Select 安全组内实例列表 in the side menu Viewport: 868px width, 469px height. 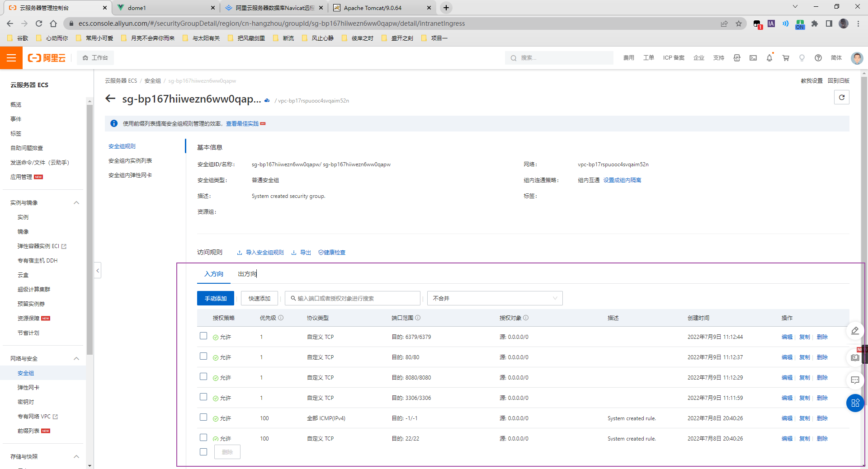(x=130, y=161)
